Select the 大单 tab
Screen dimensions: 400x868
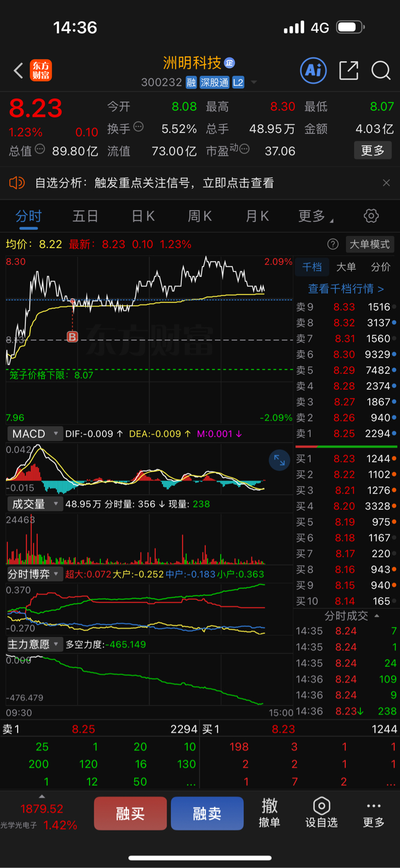tap(346, 267)
